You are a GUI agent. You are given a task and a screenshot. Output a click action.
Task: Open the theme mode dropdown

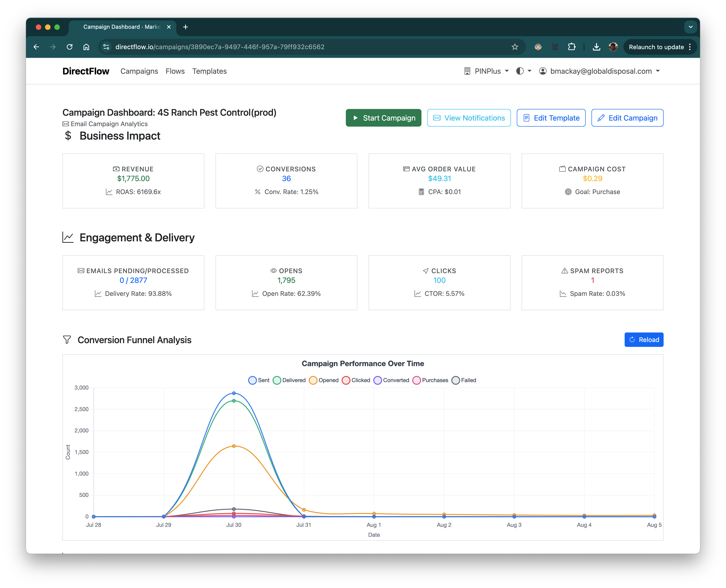(524, 71)
